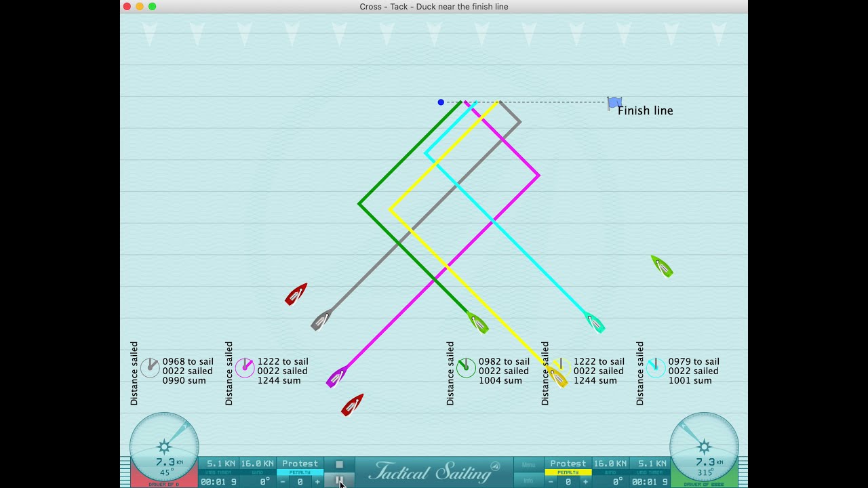Click the left 0° wind direction value
The height and width of the screenshot is (488, 868).
click(264, 482)
